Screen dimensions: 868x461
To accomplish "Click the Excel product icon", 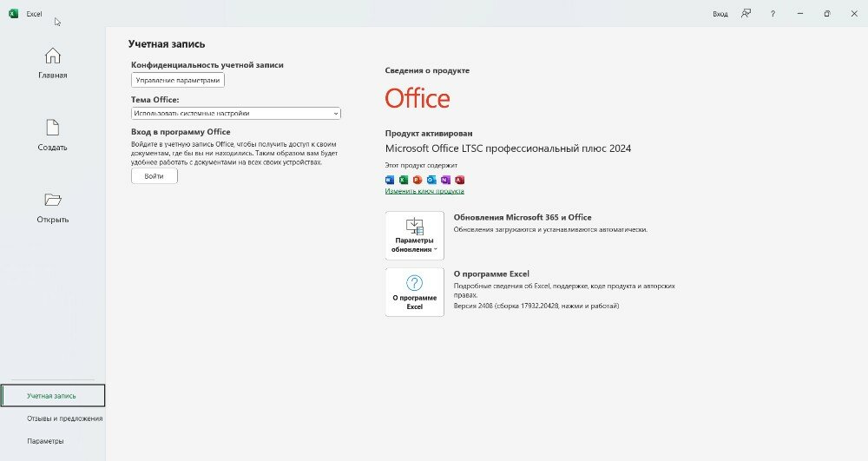I will point(404,180).
